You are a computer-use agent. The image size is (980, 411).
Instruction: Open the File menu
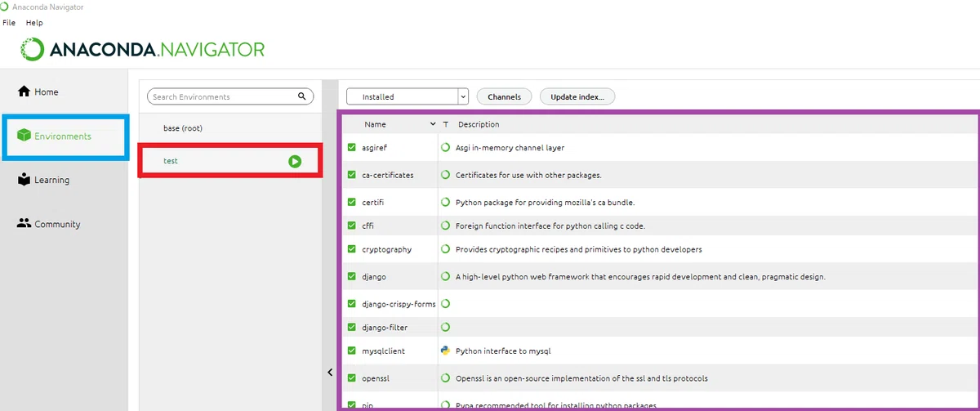point(9,23)
